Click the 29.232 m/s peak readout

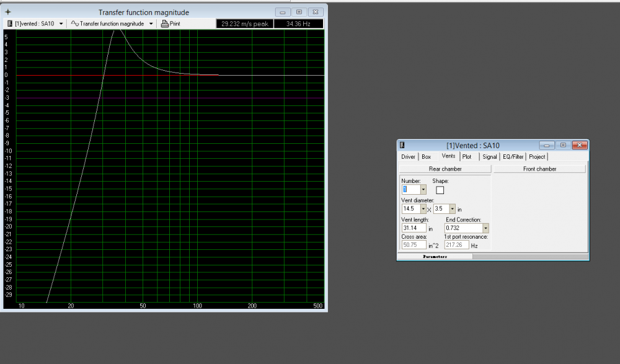click(x=245, y=24)
